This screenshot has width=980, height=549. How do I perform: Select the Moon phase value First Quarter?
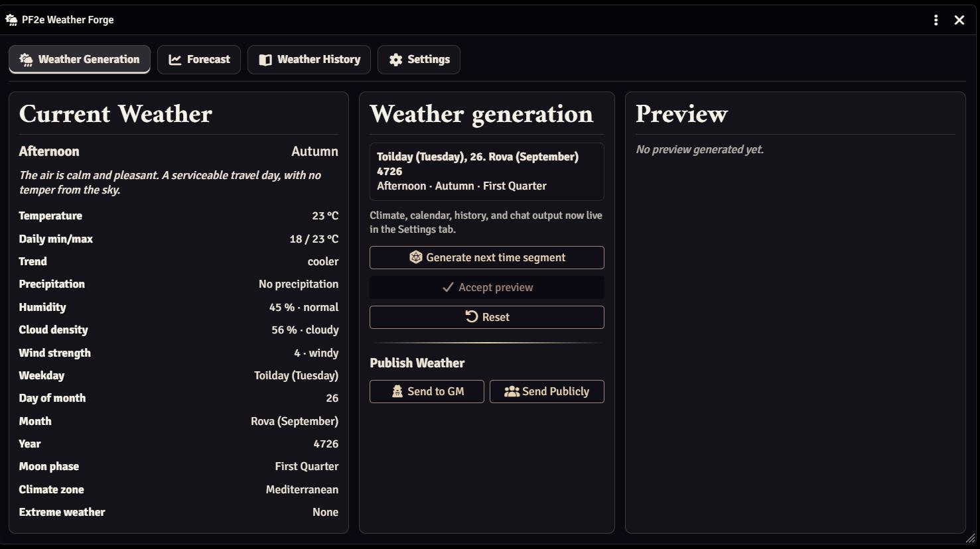coord(307,467)
